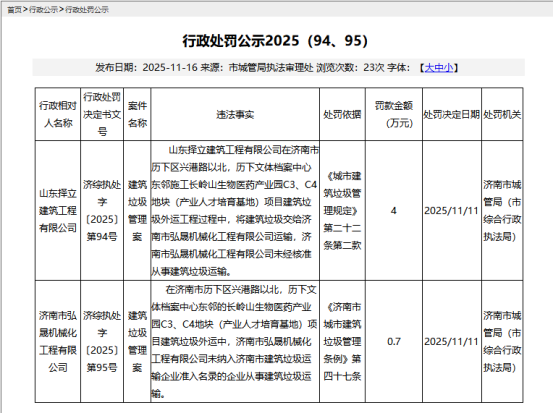
Task: Open 行政处罚公示 breadcrumb link
Action: tap(87, 10)
